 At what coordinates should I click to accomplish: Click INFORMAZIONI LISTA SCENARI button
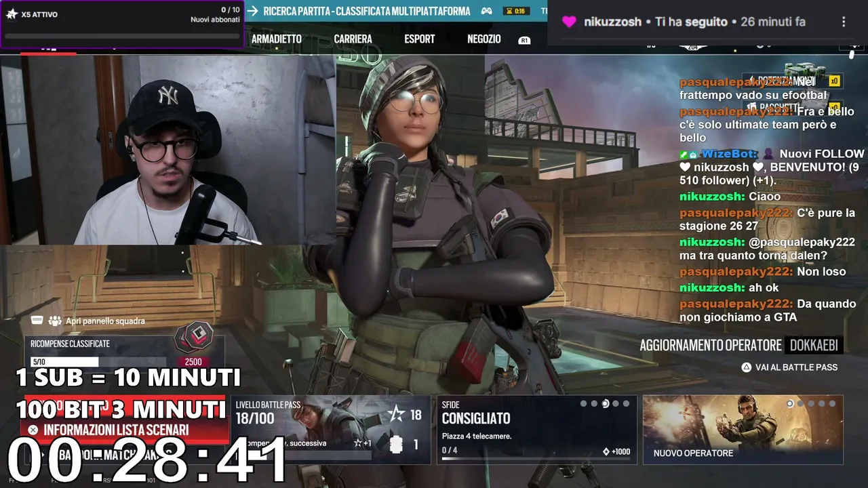click(x=125, y=430)
